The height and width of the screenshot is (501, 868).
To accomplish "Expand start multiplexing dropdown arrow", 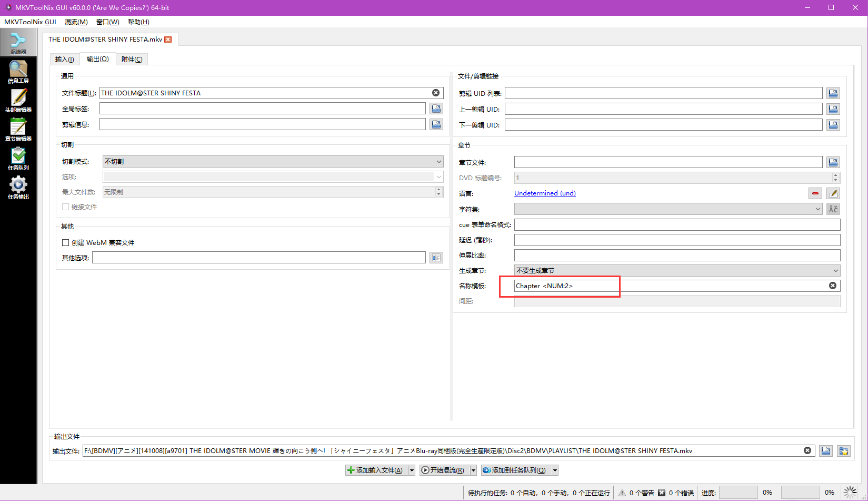I will (473, 470).
